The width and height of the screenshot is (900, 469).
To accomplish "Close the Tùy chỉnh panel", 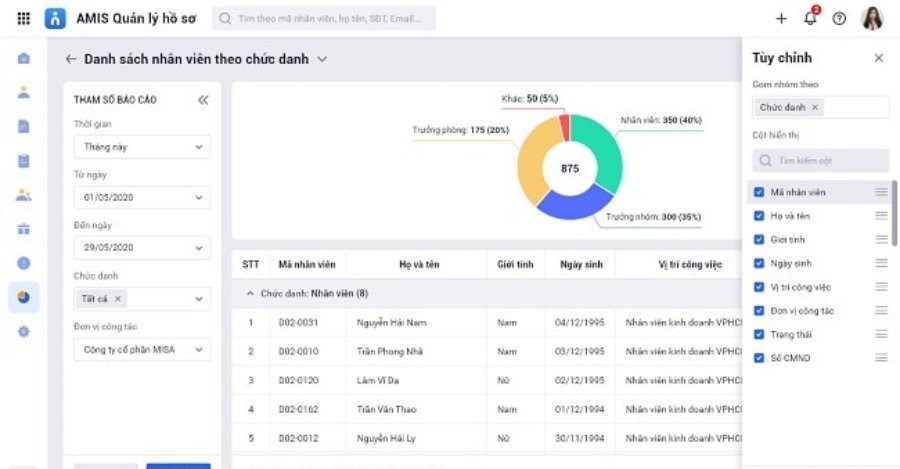I will 879,58.
